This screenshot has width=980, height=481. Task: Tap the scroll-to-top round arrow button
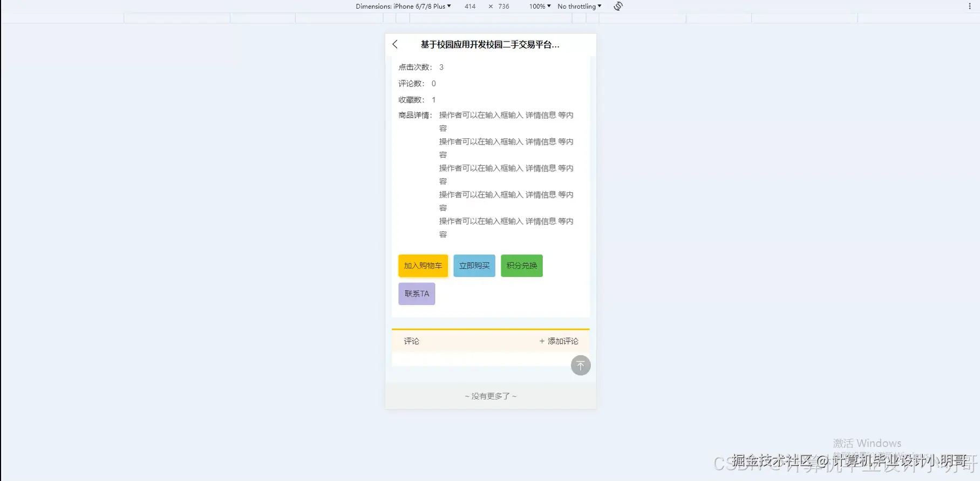tap(581, 365)
